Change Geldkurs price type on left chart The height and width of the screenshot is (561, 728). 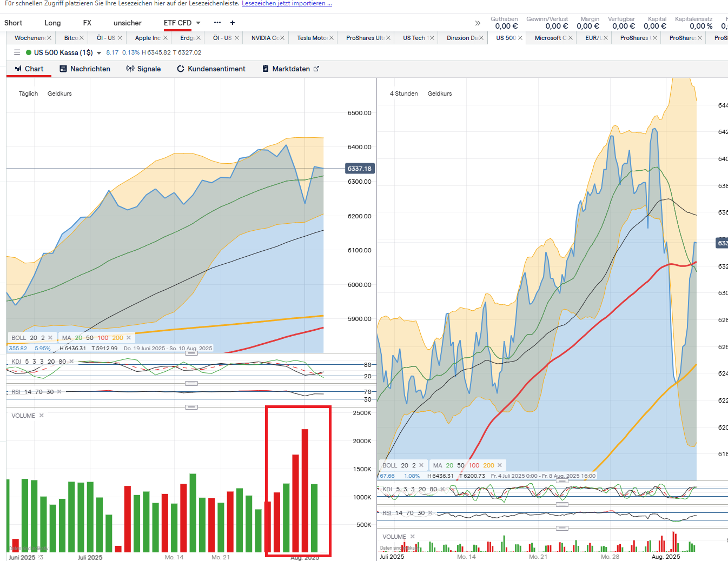pyautogui.click(x=59, y=93)
